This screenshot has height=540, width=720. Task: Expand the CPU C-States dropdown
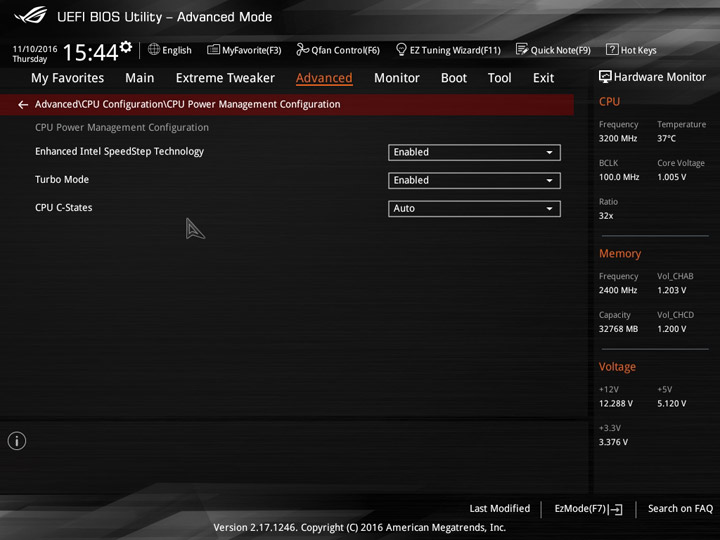point(474,208)
